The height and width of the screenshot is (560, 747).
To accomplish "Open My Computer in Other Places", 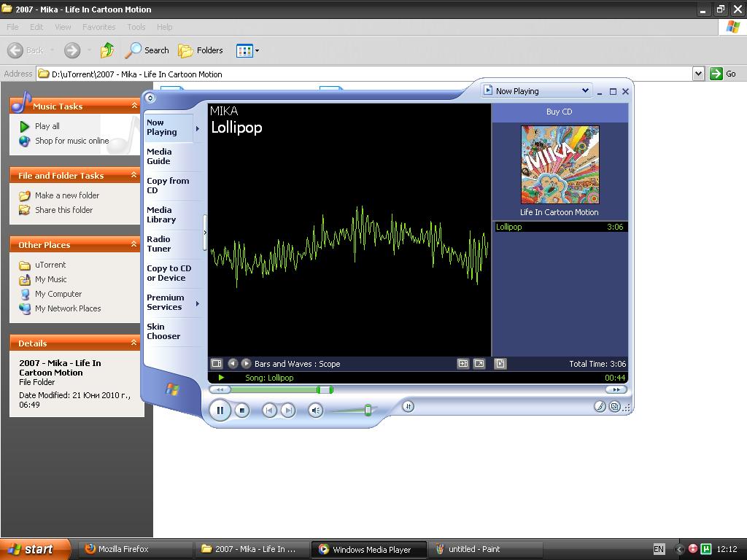I will coord(50,294).
